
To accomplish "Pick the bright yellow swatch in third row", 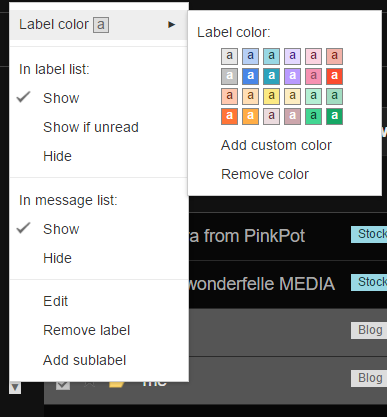I will (271, 96).
